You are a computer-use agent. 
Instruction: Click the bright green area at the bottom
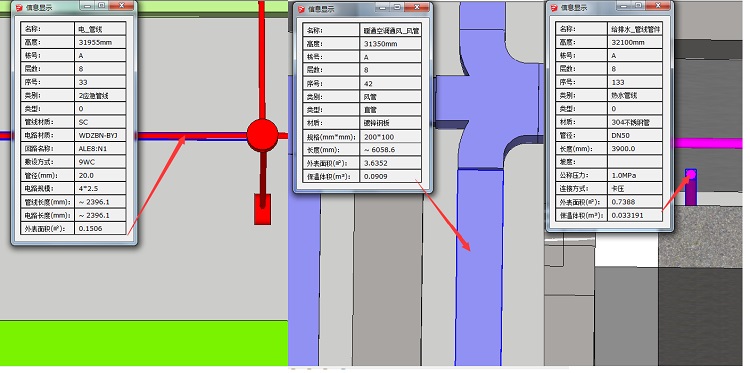(x=143, y=343)
